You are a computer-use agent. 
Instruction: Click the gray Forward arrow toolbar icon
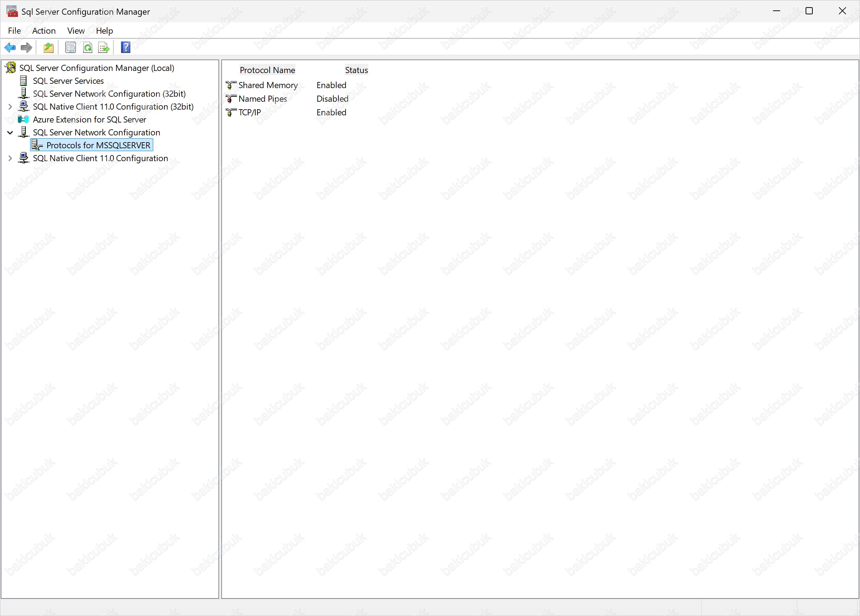coord(26,47)
